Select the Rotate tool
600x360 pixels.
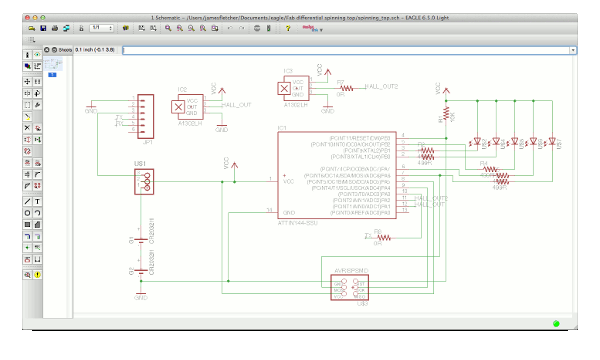tap(37, 93)
